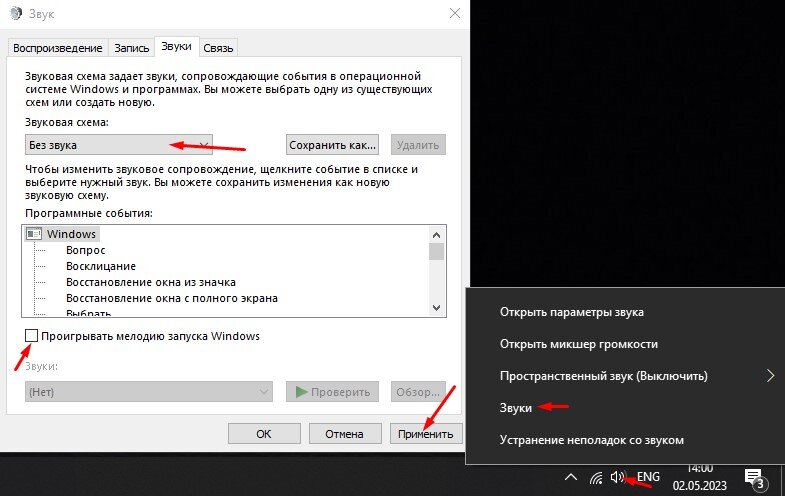Click the Show desktop strip at the taskbar edge

pyautogui.click(x=782, y=479)
